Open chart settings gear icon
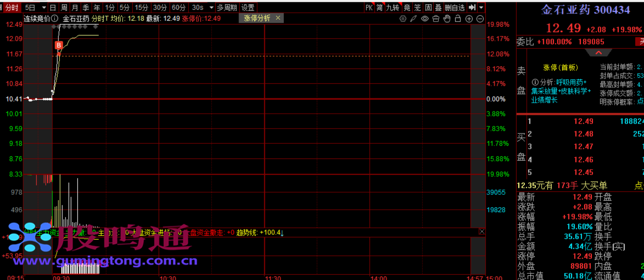This screenshot has width=644, height=280. coord(403,18)
